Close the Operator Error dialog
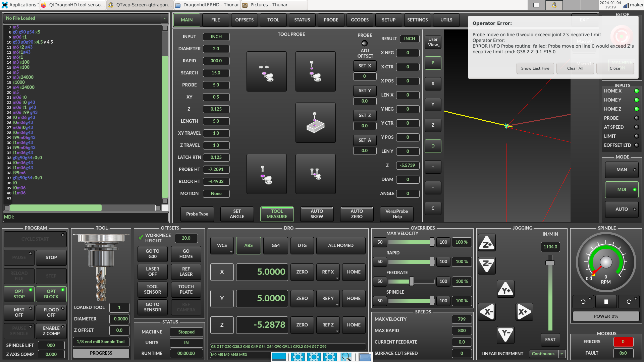The height and width of the screenshot is (362, 644). pos(615,68)
